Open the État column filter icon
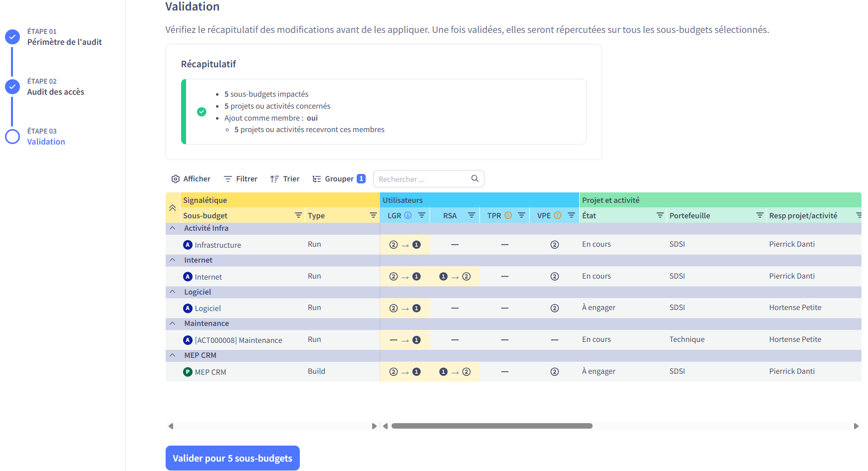The width and height of the screenshot is (868, 471). [x=660, y=215]
